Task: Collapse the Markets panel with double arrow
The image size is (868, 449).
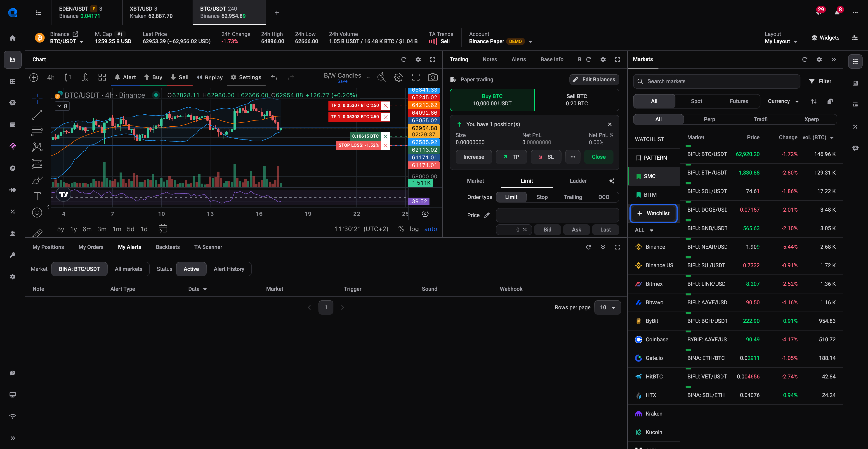Action: 834,59
